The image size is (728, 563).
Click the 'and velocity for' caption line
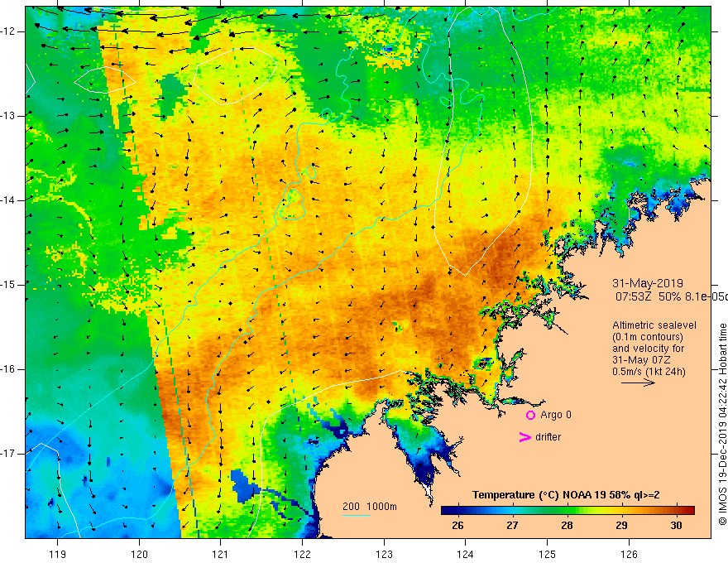click(x=648, y=349)
